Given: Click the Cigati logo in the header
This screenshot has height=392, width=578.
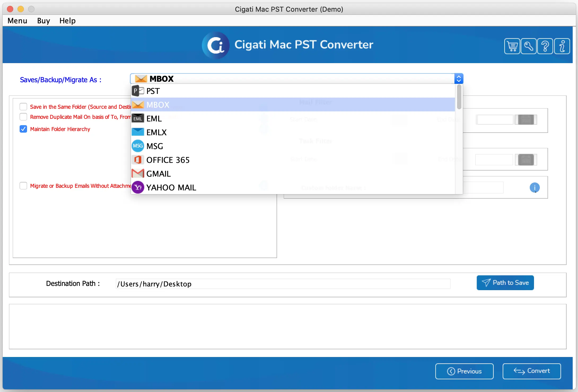Looking at the screenshot, I should coord(216,45).
